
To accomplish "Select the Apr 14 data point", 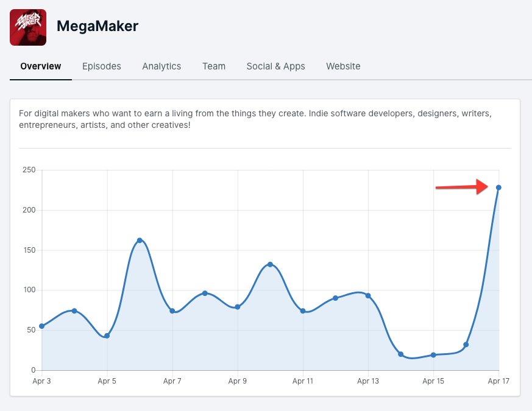I will coord(400,354).
